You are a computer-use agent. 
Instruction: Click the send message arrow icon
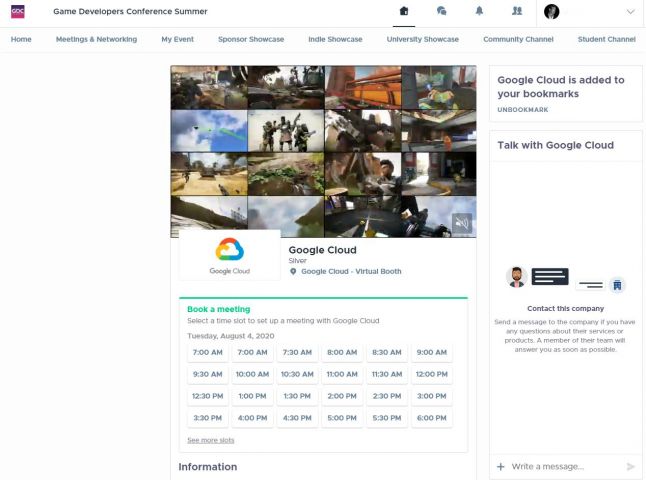point(630,467)
